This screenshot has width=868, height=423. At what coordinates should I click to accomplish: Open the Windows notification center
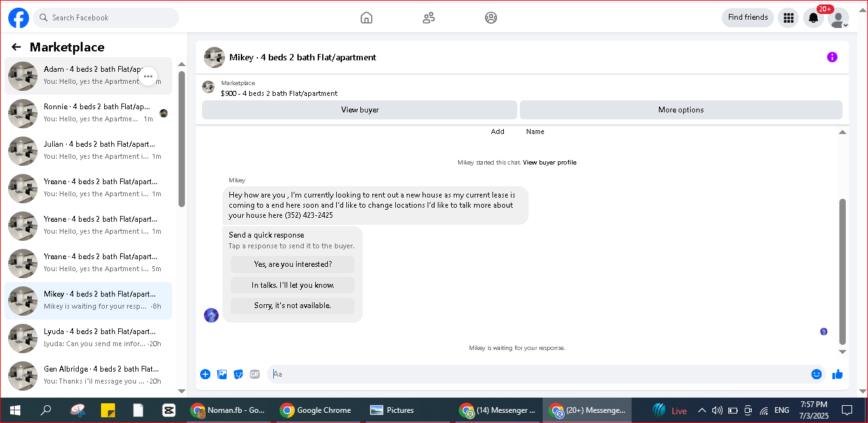pos(847,410)
